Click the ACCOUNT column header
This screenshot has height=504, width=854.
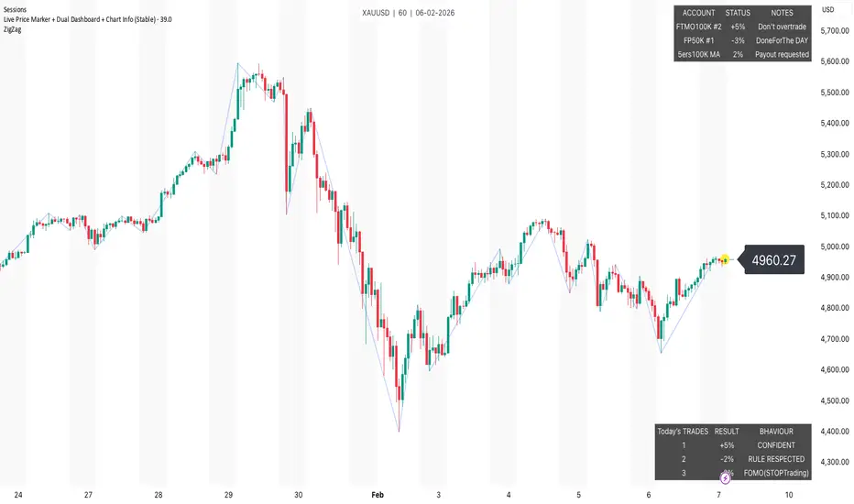tap(698, 13)
